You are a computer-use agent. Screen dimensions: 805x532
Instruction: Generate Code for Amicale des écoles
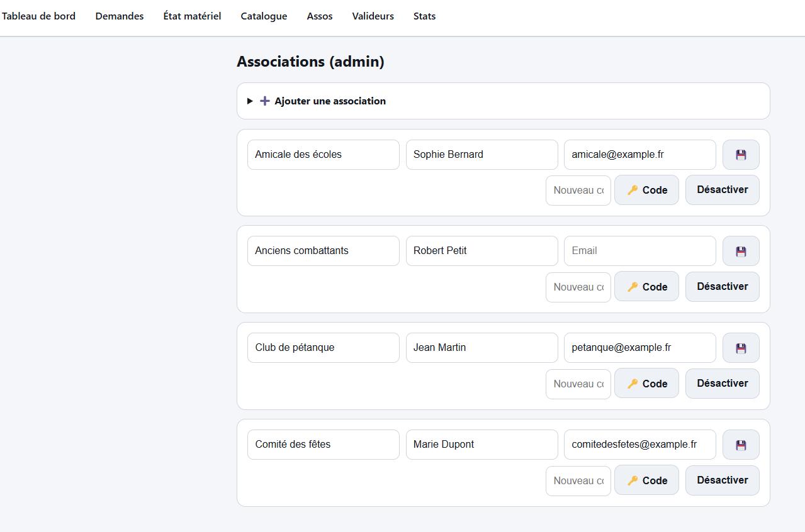647,190
